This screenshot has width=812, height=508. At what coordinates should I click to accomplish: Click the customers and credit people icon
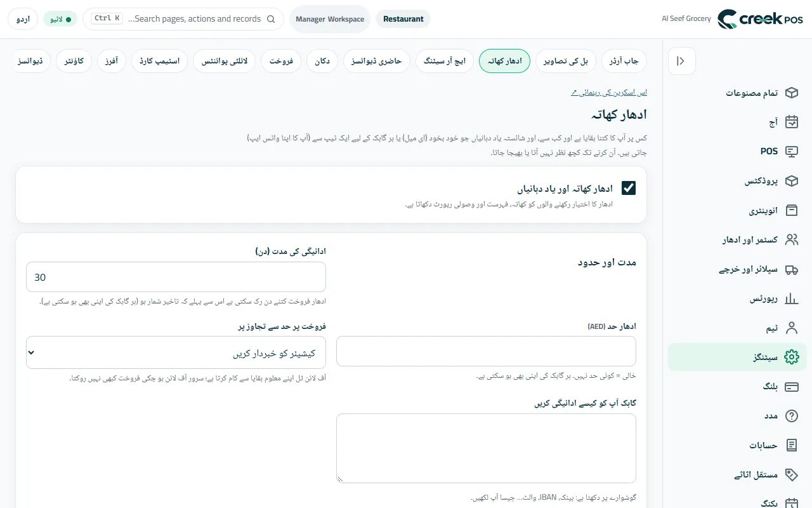point(791,239)
